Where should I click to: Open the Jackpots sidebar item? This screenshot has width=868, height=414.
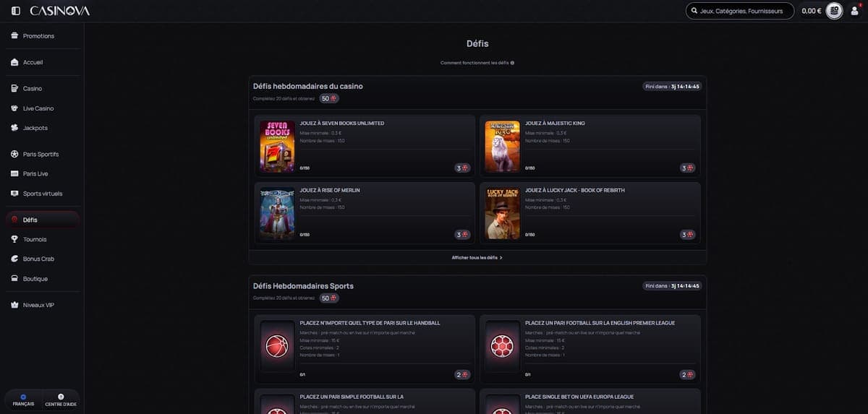click(x=35, y=128)
